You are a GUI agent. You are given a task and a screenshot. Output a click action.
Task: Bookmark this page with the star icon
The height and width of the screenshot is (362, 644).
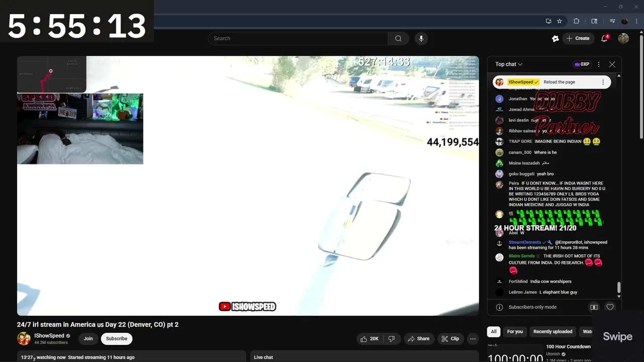(x=559, y=21)
